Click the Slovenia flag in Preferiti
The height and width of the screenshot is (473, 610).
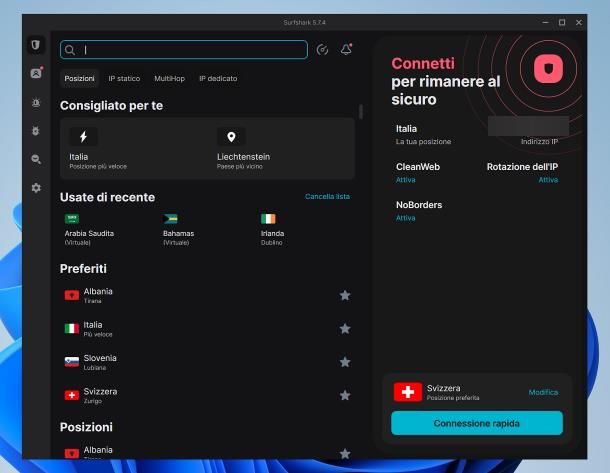pyautogui.click(x=72, y=362)
